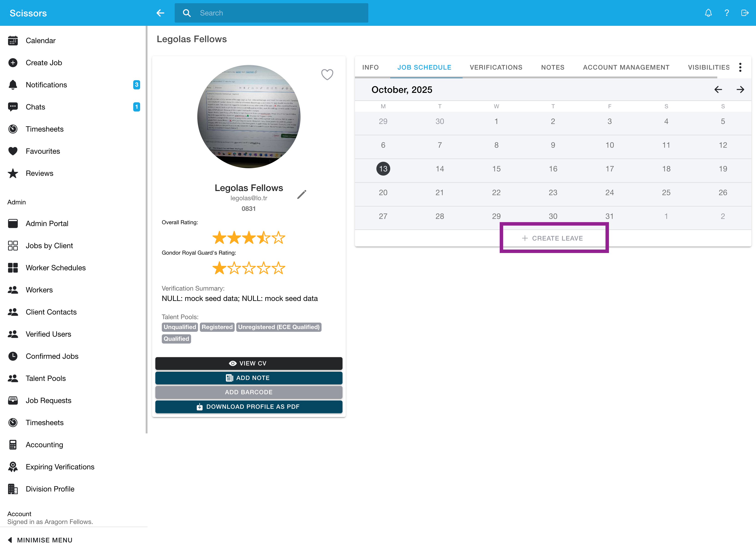756x553 pixels.
Task: Toggle the favourite heart on profile
Action: coord(327,74)
